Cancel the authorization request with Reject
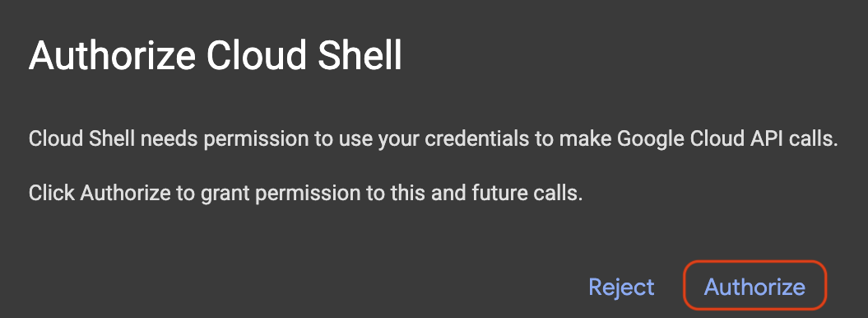The height and width of the screenshot is (318, 868). click(x=621, y=287)
